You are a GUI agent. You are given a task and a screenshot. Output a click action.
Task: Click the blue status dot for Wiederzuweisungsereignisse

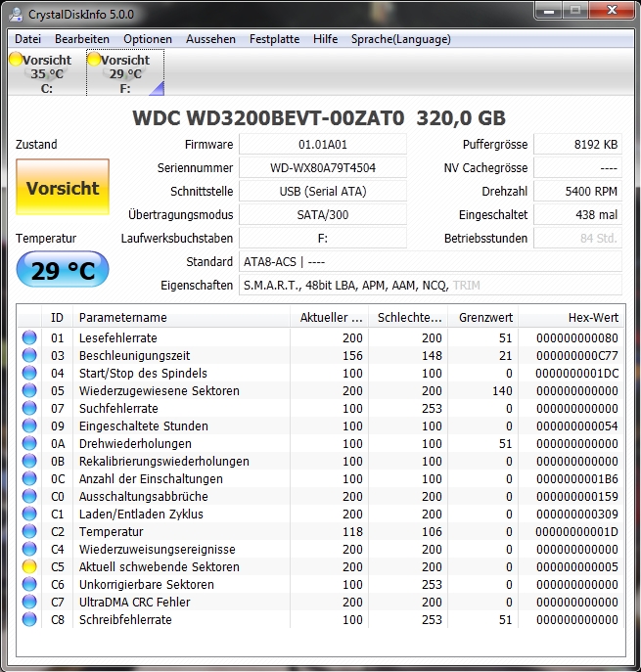coord(29,549)
